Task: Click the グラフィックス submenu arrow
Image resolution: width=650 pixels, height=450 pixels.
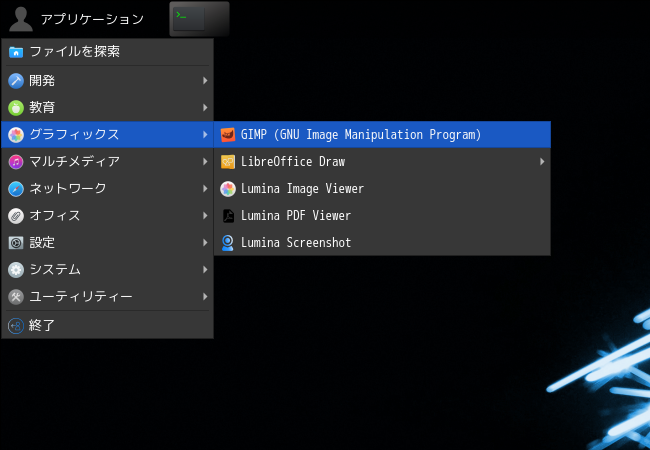Action: [x=205, y=135]
